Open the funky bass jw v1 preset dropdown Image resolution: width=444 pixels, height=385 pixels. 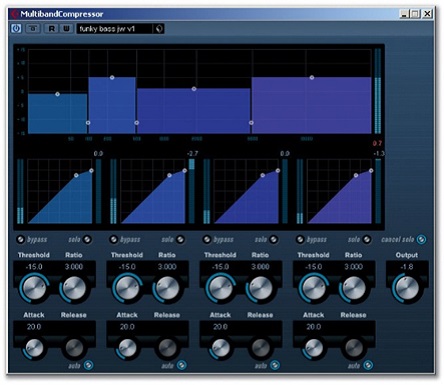pos(115,29)
